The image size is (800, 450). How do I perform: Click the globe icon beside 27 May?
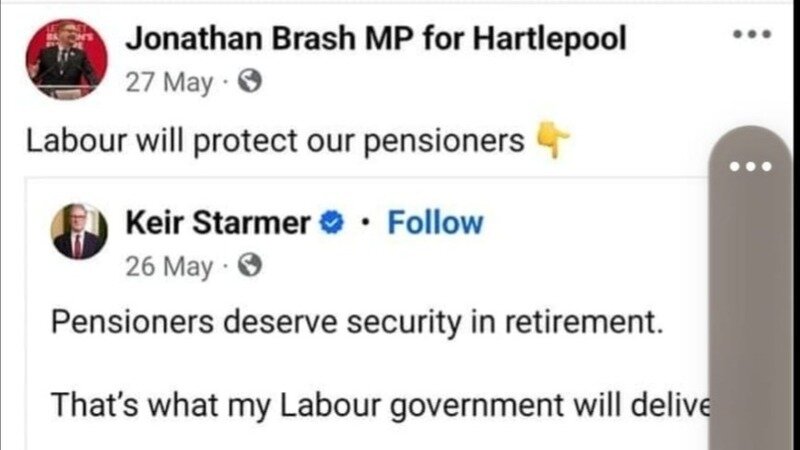click(x=250, y=83)
